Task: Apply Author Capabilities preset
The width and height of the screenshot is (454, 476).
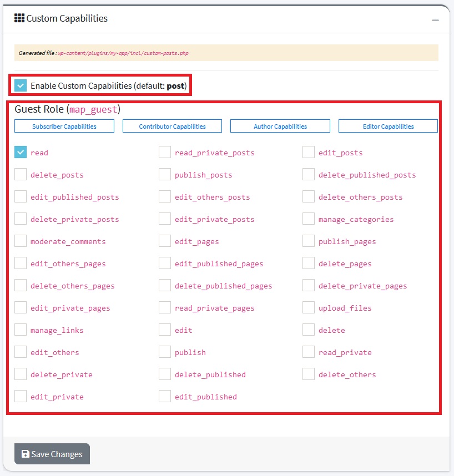Action: click(280, 126)
